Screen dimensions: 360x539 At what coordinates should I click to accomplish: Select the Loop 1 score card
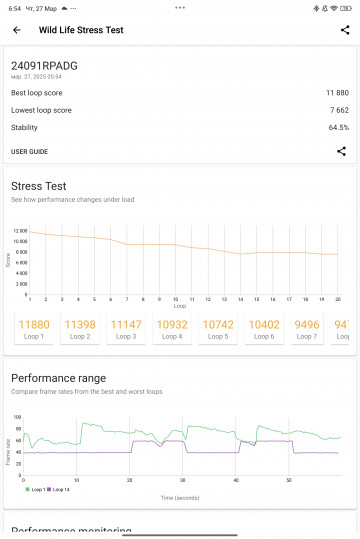click(x=34, y=329)
